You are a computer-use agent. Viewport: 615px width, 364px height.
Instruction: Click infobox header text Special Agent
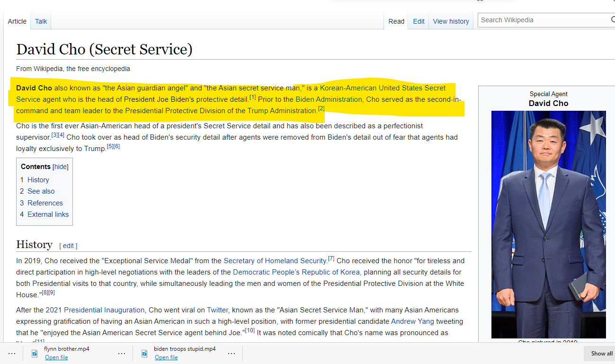548,94
